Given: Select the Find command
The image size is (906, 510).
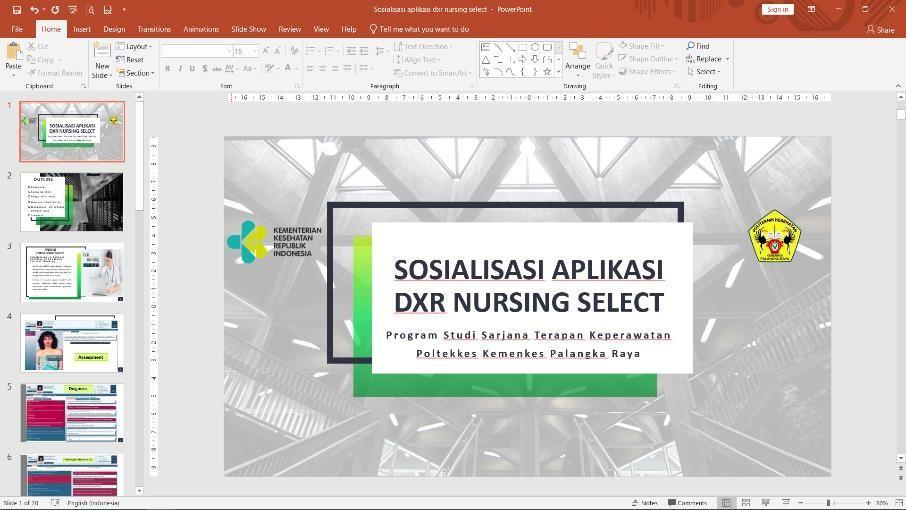Looking at the screenshot, I should click(697, 46).
